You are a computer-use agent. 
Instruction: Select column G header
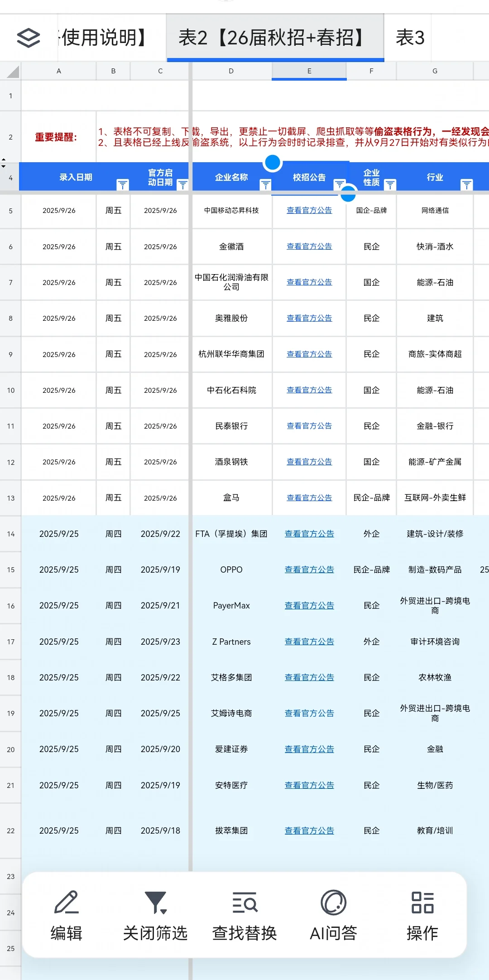pos(435,71)
